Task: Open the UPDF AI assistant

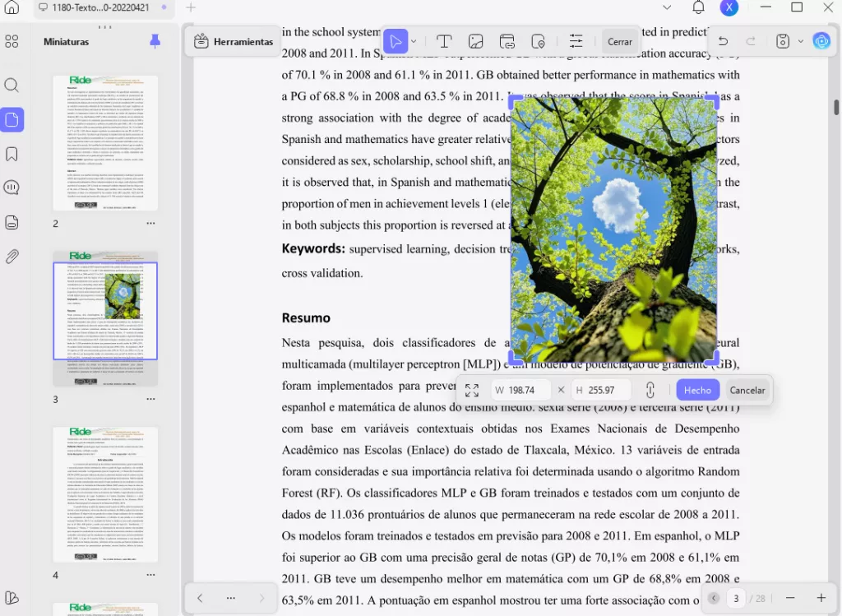Action: tap(821, 41)
